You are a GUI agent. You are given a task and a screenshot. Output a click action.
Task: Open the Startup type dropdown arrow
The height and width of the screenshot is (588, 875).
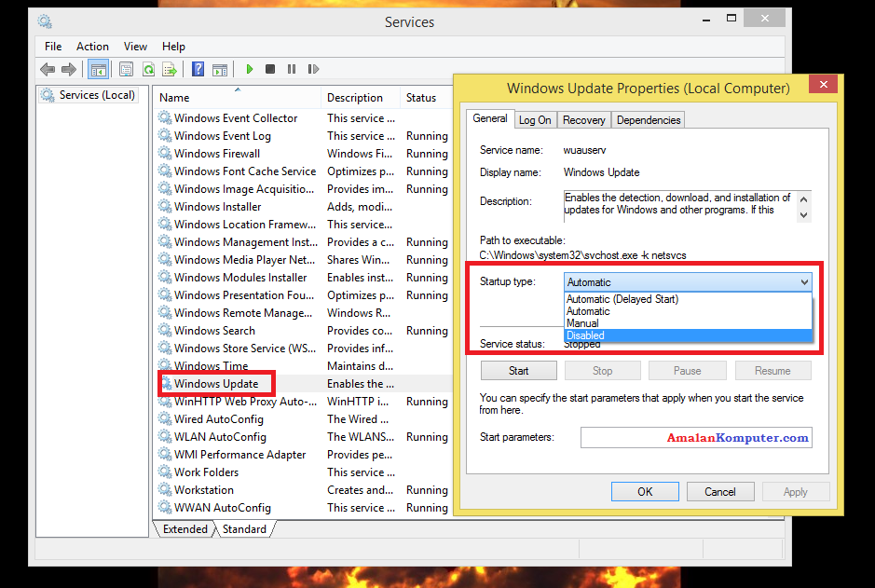coord(804,281)
